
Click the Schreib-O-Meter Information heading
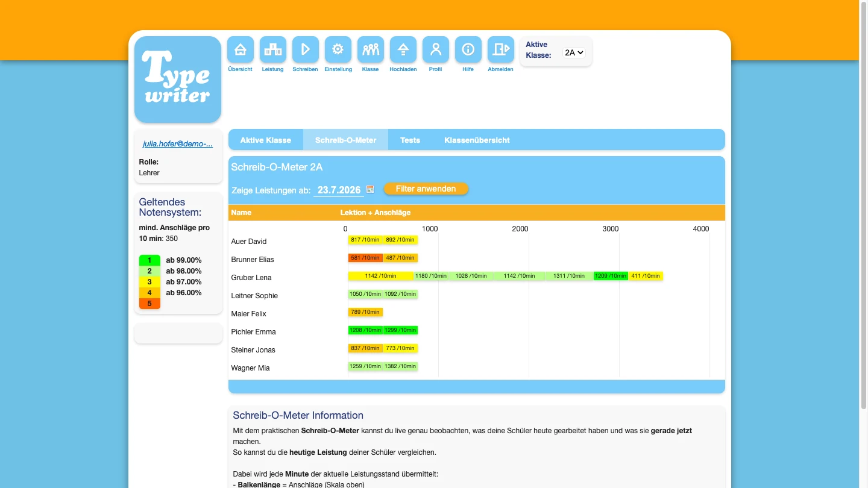[298, 415]
